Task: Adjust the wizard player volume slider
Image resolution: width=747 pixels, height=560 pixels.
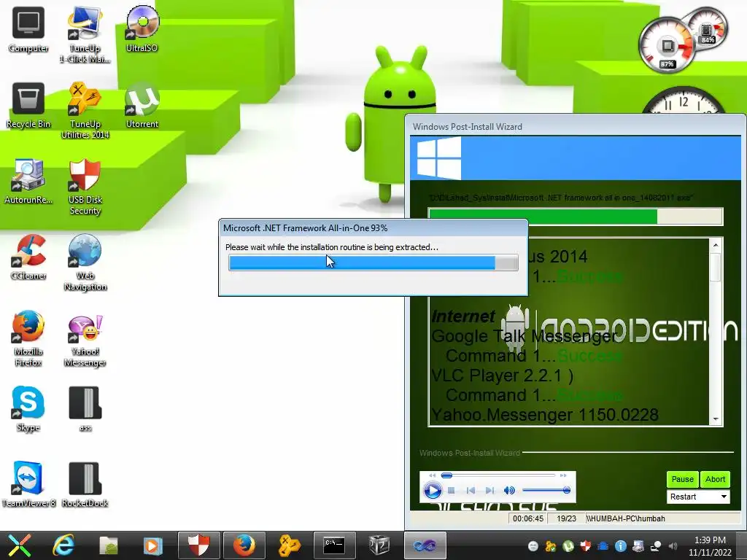Action: 546,490
